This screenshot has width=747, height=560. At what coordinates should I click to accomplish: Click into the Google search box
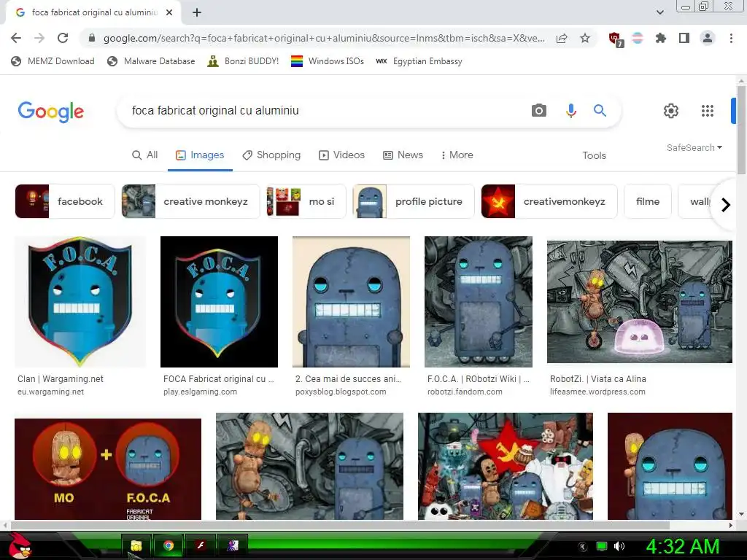tap(324, 111)
